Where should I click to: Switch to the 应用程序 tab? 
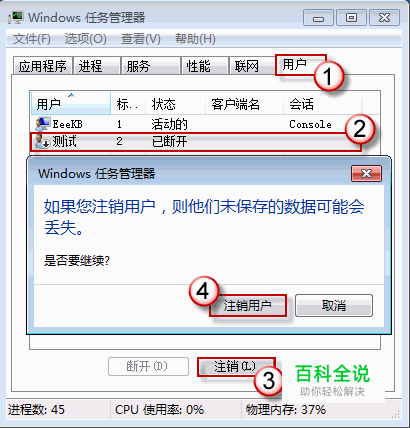point(43,66)
